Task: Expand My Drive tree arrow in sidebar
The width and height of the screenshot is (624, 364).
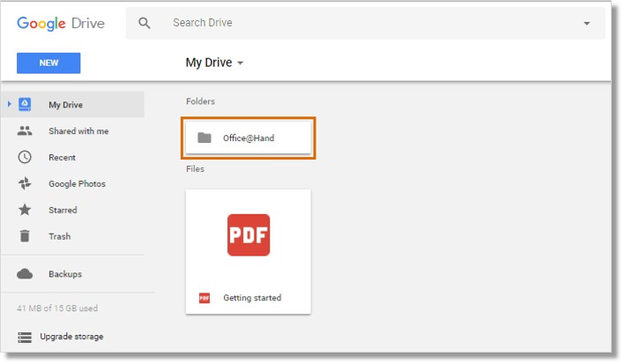Action: pyautogui.click(x=9, y=104)
